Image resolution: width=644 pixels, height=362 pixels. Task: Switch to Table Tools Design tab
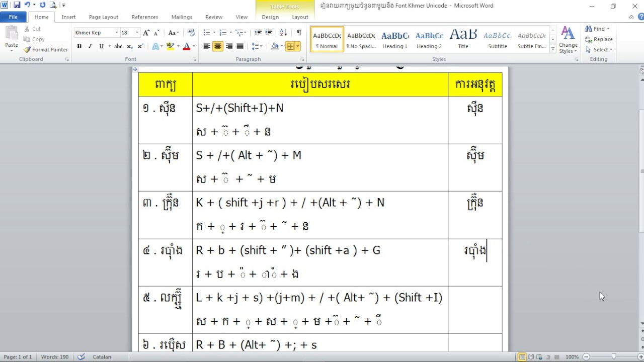(270, 17)
